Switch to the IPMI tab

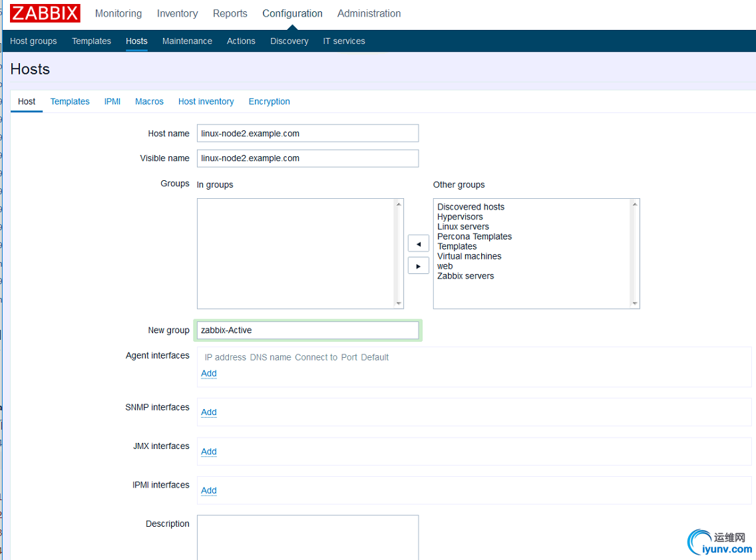pos(112,102)
